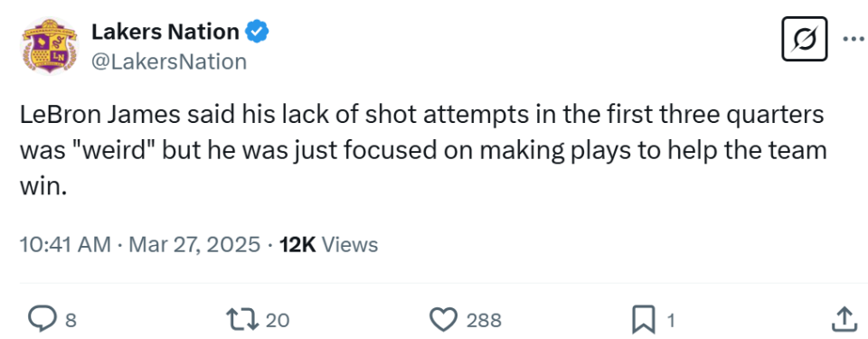
Task: Like the post with the heart icon
Action: click(445, 320)
